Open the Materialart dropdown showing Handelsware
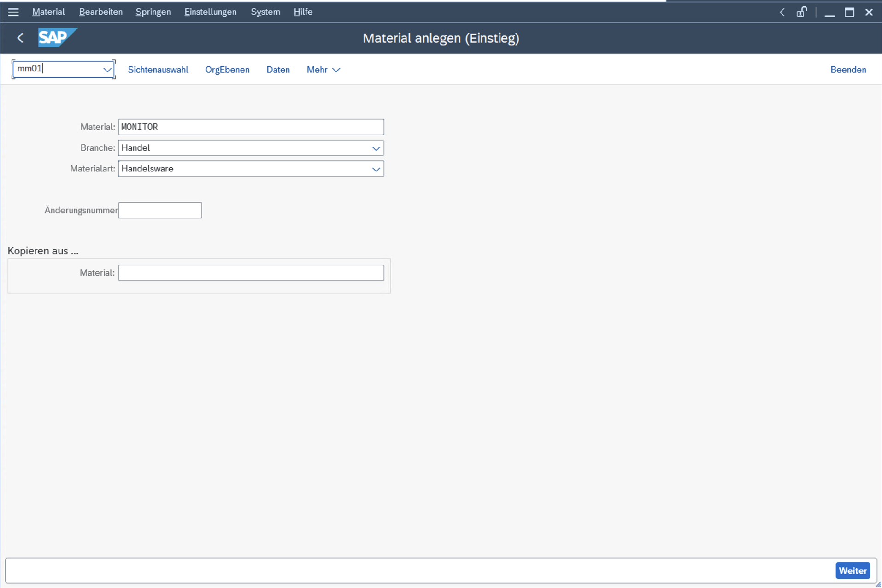Image resolution: width=882 pixels, height=588 pixels. pos(251,169)
